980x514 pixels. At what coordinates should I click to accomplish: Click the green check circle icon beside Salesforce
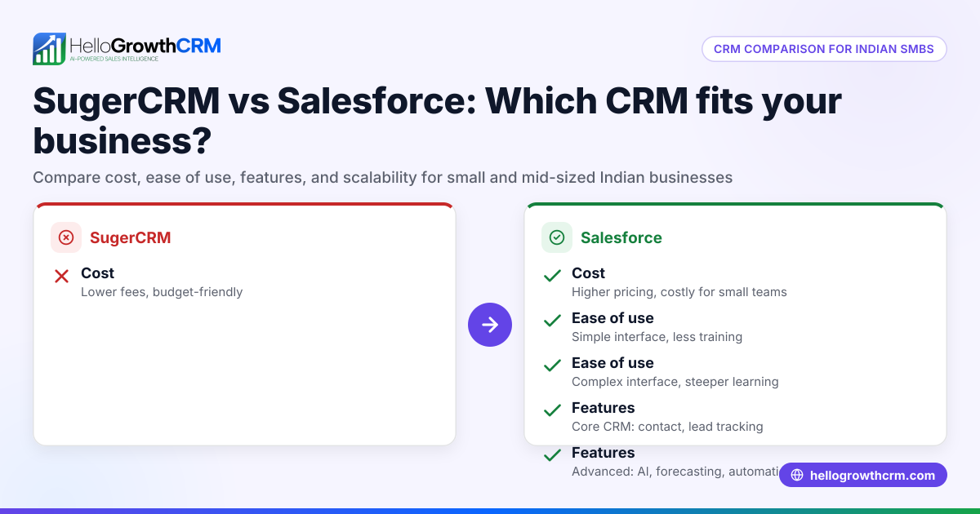pos(557,237)
